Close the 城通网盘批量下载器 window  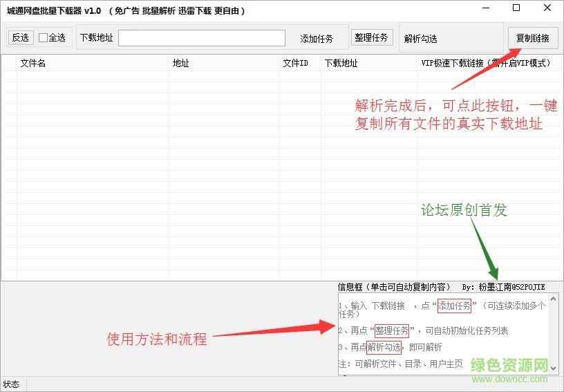pos(547,8)
